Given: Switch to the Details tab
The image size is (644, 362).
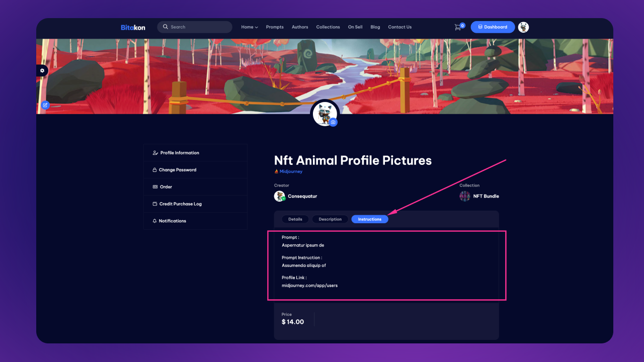Looking at the screenshot, I should coord(295,219).
